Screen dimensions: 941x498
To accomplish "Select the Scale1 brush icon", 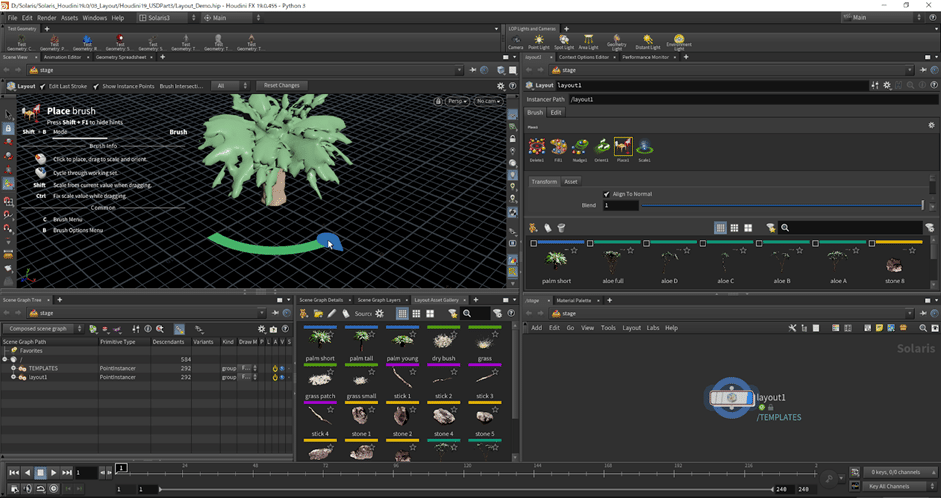I will pos(645,147).
